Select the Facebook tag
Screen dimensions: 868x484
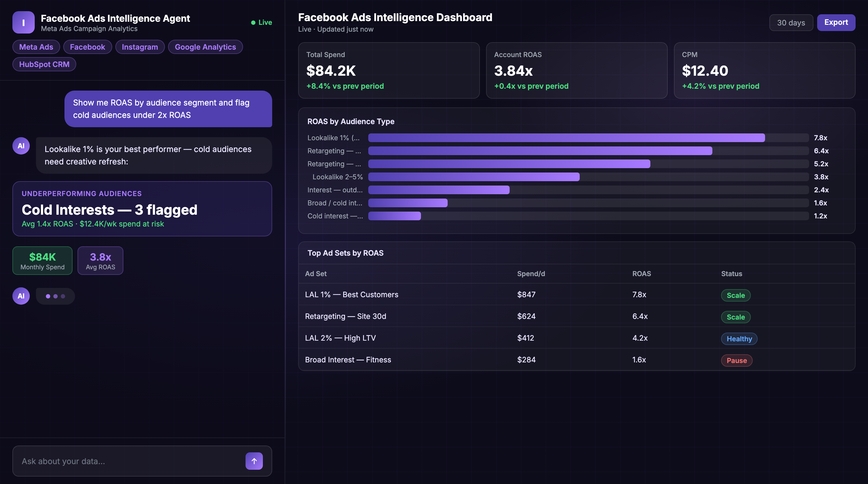[x=88, y=47]
